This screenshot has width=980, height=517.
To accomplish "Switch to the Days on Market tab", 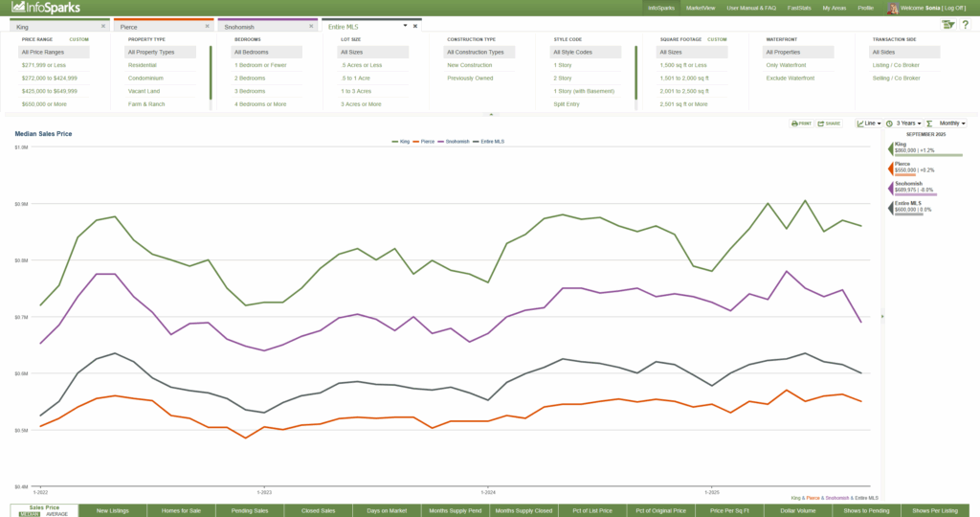I will tap(387, 510).
